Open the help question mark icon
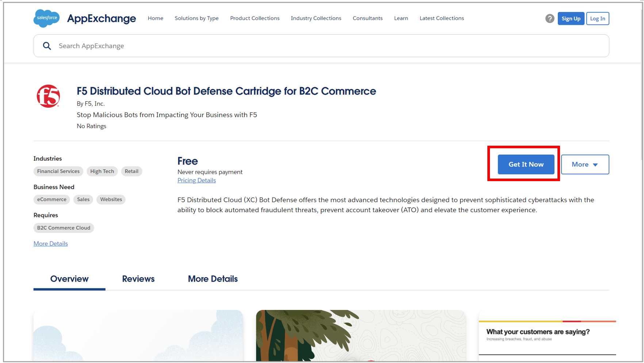The image size is (644, 363). pos(550,18)
